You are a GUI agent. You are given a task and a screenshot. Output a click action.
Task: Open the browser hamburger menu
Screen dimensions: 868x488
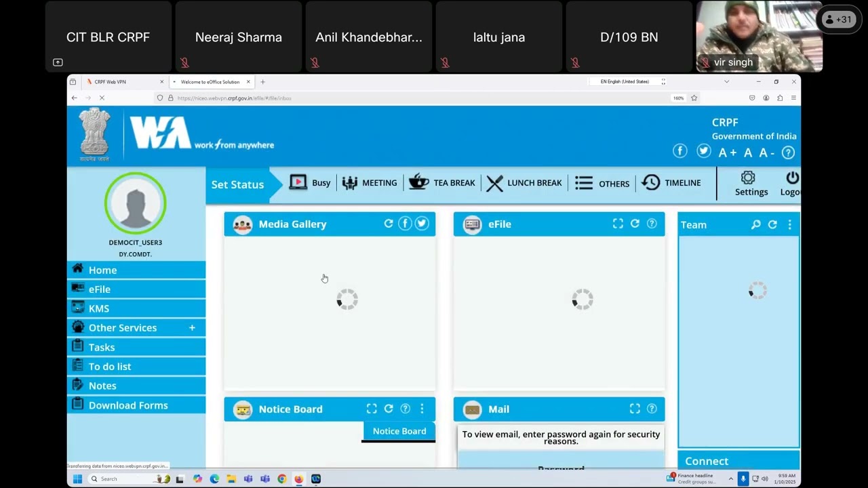pyautogui.click(x=793, y=98)
